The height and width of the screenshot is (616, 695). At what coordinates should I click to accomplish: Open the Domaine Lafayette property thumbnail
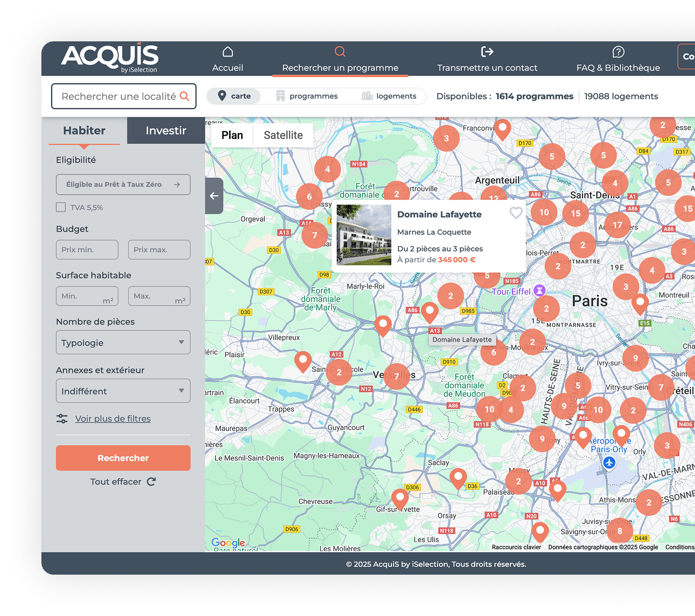pyautogui.click(x=364, y=235)
